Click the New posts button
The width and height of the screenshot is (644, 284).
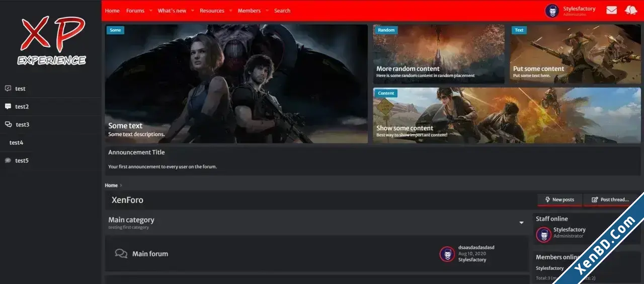[559, 200]
